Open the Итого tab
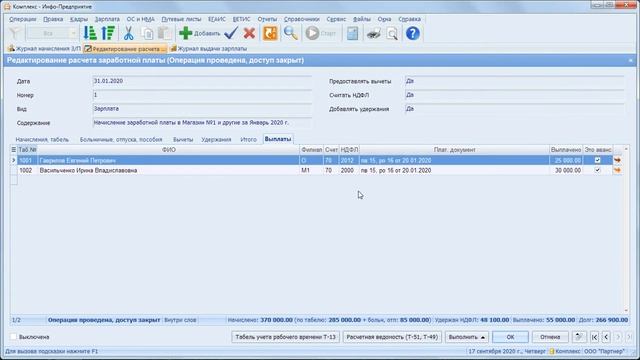 click(x=248, y=140)
